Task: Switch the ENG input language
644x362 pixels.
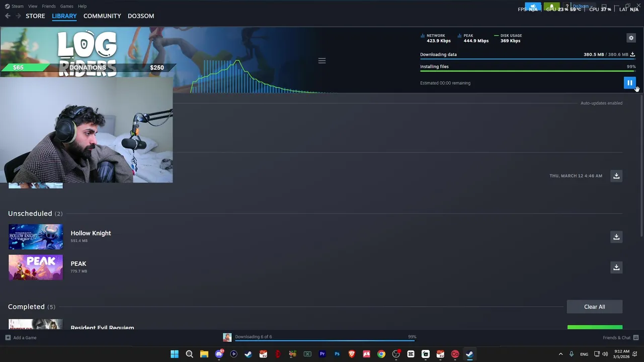Action: tap(584, 354)
